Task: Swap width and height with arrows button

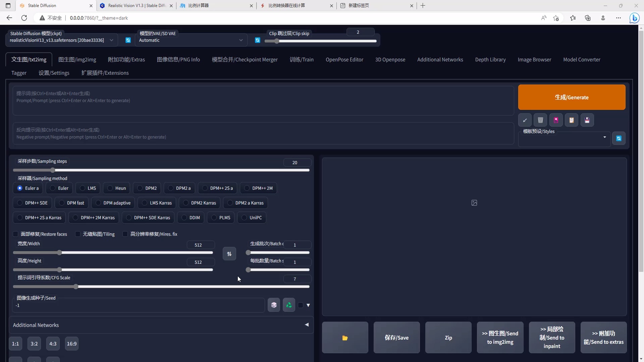Action: 229,254
